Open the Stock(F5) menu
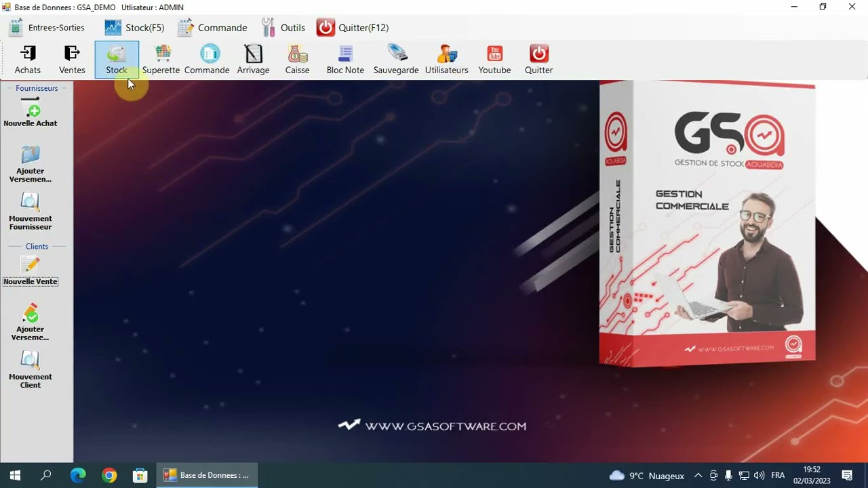 coord(134,28)
